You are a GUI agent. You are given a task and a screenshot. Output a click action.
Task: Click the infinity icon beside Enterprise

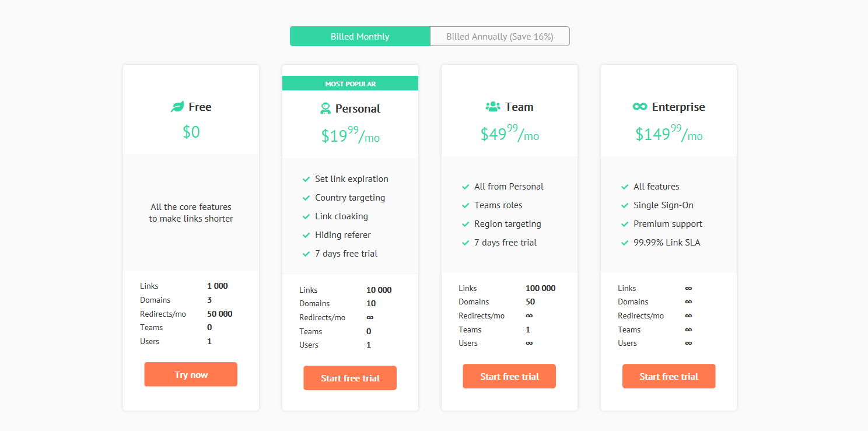640,106
